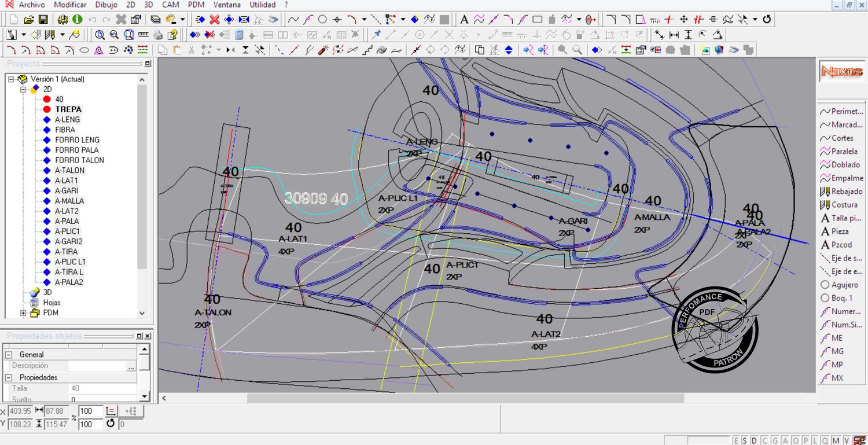Image resolution: width=868 pixels, height=445 pixels.
Task: Select the text tool letter A icon
Action: click(x=464, y=20)
